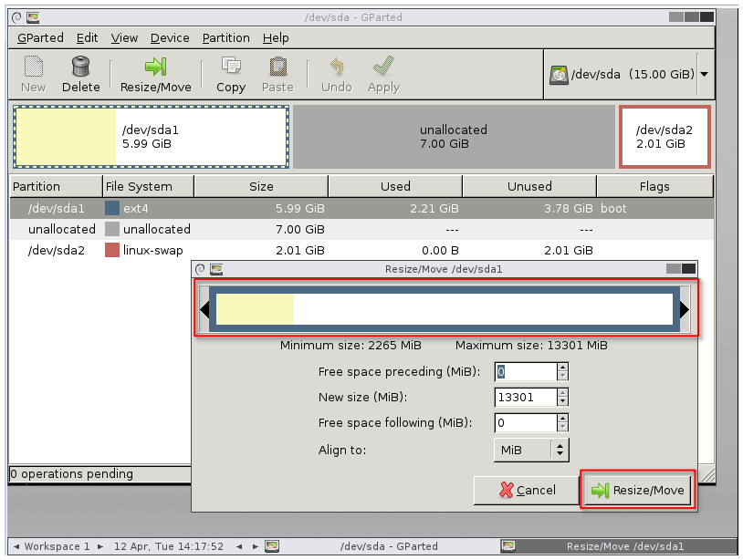The height and width of the screenshot is (560, 743).
Task: Click the Free space following input field
Action: [x=525, y=422]
